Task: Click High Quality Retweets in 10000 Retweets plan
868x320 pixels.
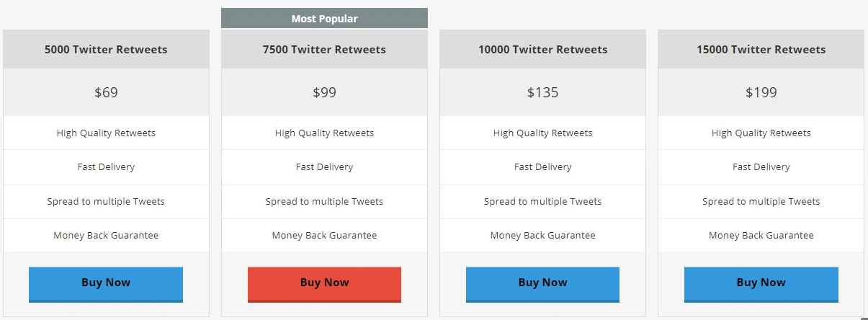Action: [542, 133]
